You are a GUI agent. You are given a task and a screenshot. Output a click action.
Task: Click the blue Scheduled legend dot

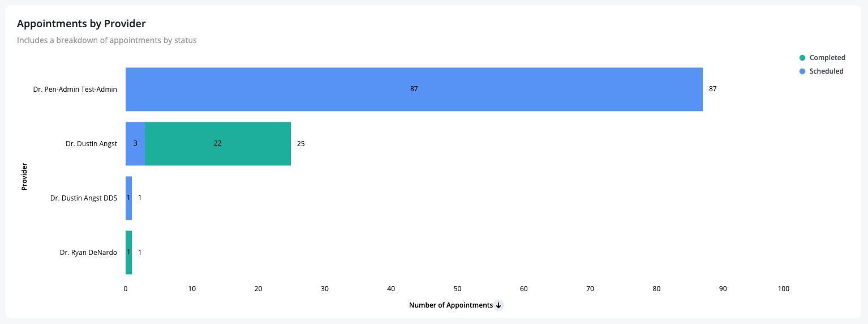(x=802, y=71)
